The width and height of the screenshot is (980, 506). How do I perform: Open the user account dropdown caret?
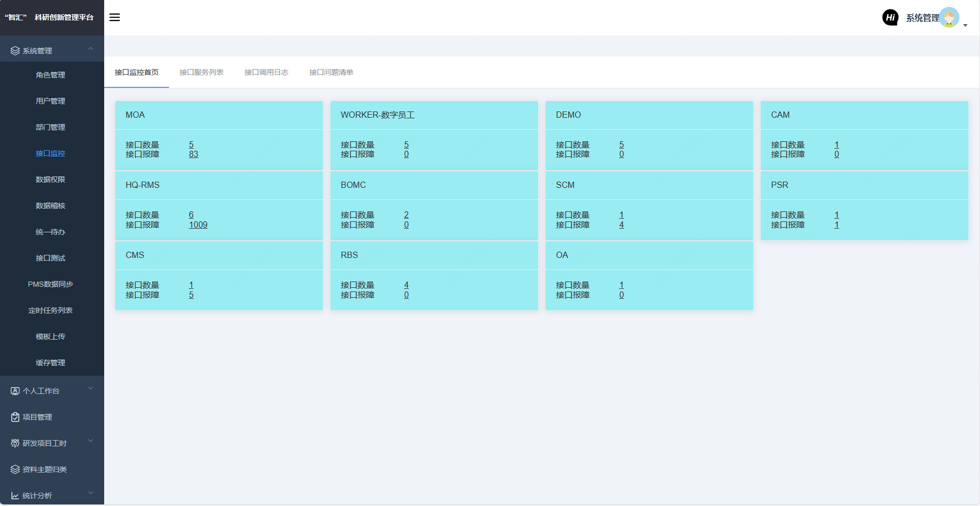click(965, 25)
